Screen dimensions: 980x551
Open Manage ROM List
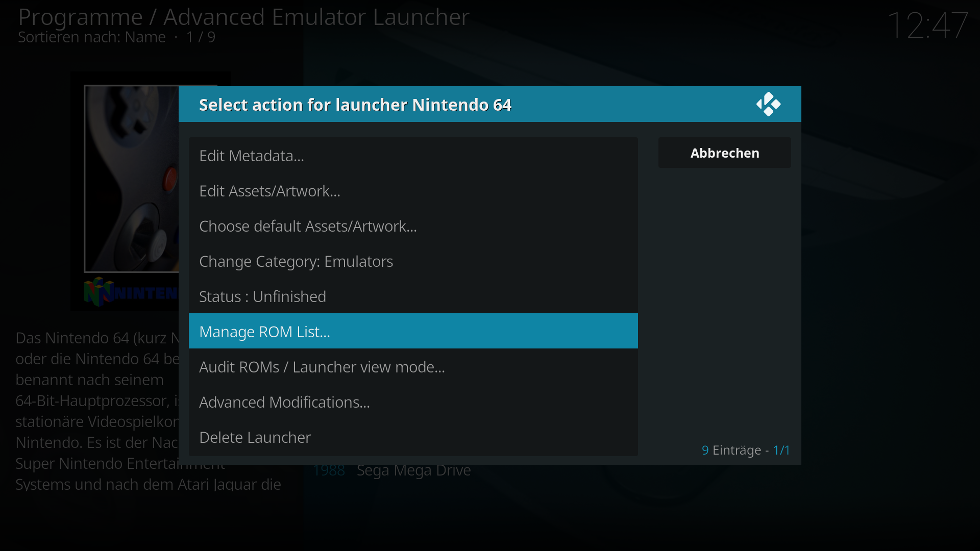413,331
